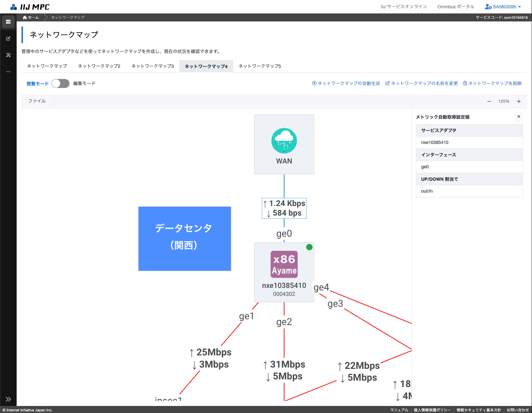Click ネットワークマップを削除 link
Screen dimensions: 532x413
(x=492, y=83)
